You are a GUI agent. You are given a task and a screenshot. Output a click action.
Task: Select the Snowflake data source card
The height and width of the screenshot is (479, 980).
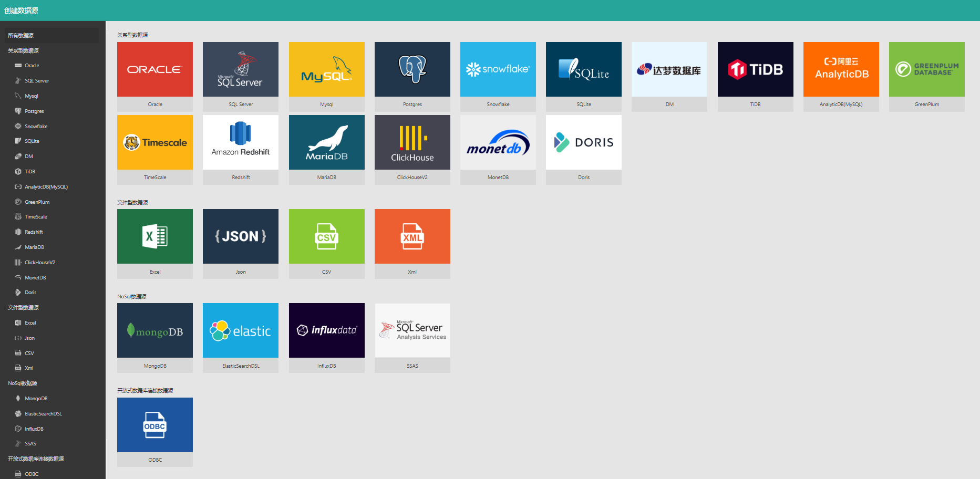(498, 77)
